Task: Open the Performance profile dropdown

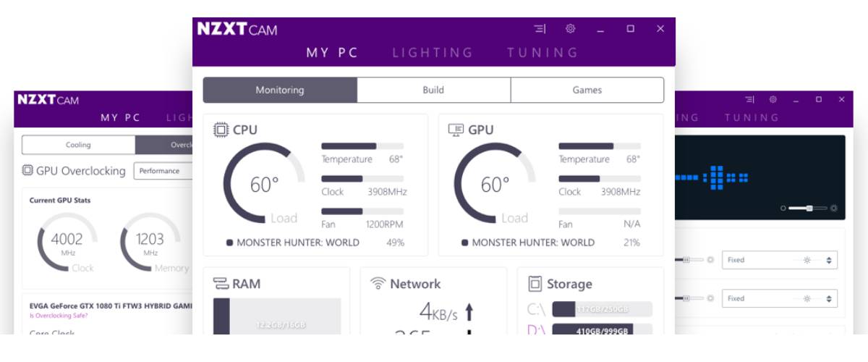Action: pyautogui.click(x=163, y=171)
